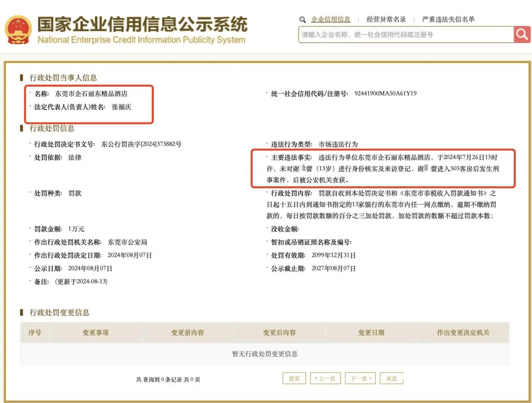Click the 变更事项 column header
The image size is (532, 403).
96,333
